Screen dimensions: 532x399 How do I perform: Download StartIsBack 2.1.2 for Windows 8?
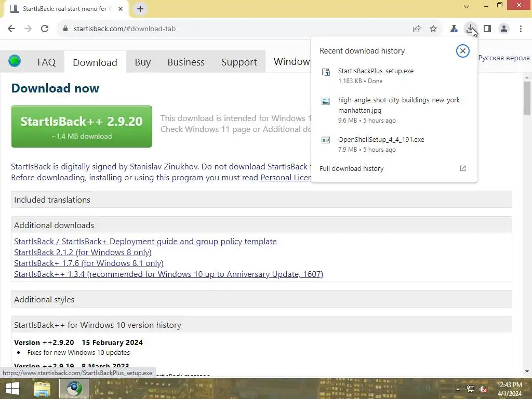pos(83,252)
